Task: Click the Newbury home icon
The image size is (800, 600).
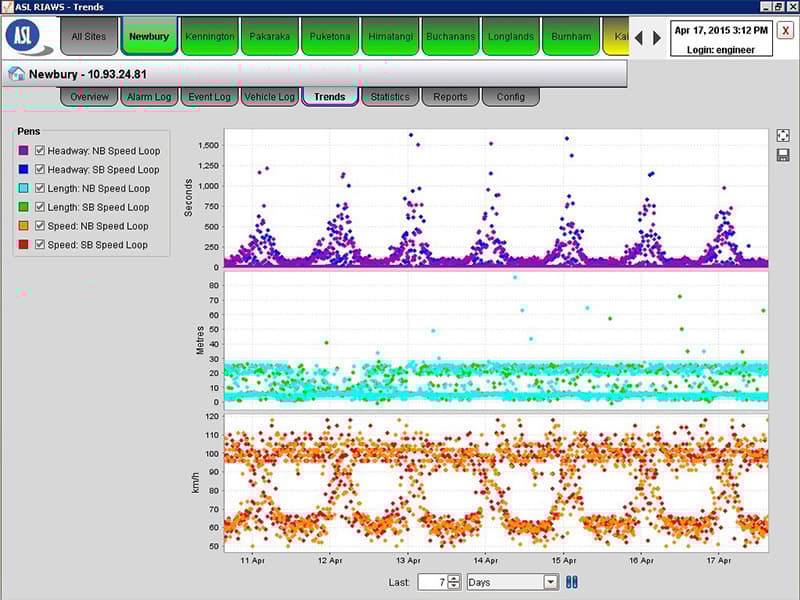Action: tap(17, 74)
